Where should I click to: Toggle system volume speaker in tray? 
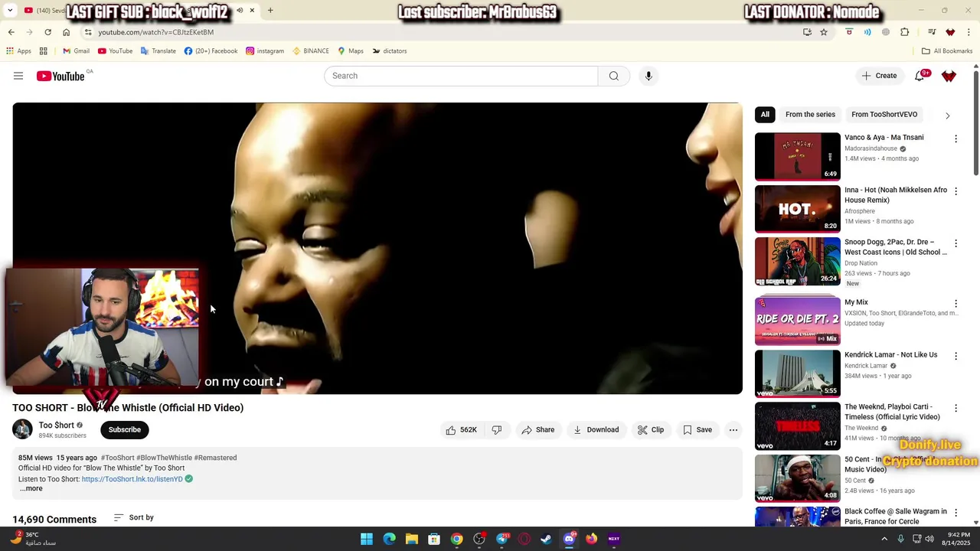[x=929, y=539]
